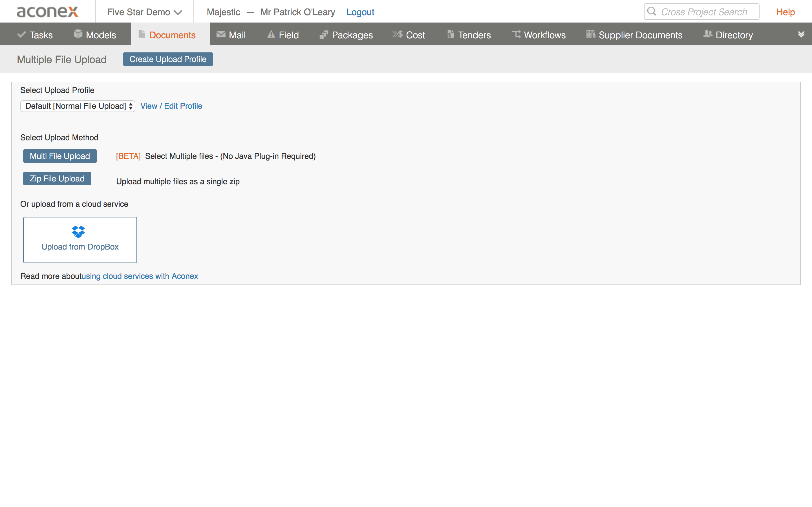
Task: Click the Dropbox logo icon
Action: pos(78,232)
